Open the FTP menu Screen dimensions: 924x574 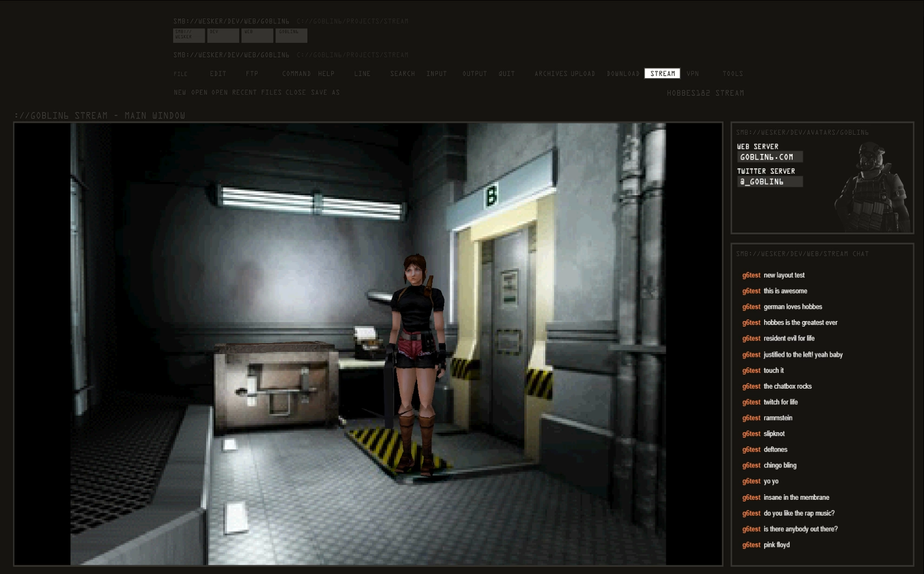click(x=252, y=74)
